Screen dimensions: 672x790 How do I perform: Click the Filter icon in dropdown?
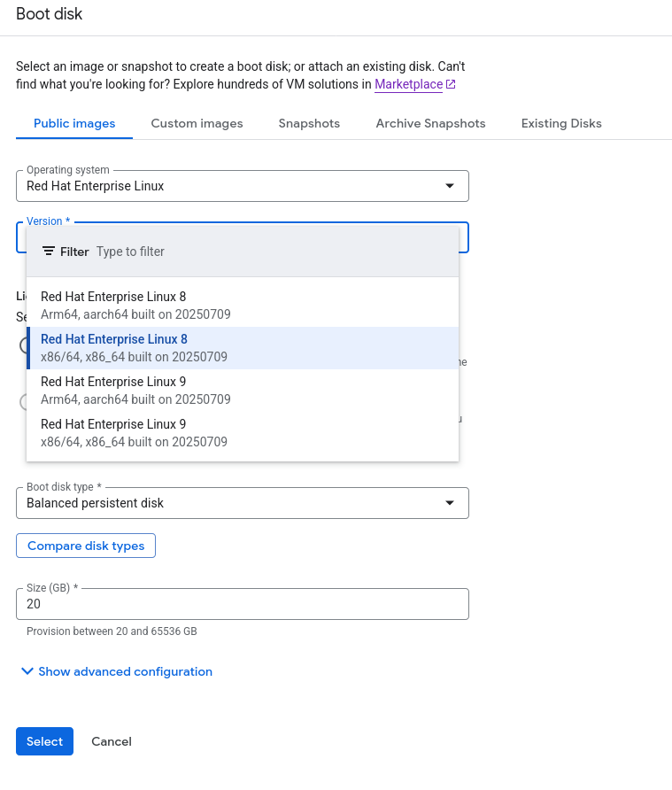tap(49, 252)
